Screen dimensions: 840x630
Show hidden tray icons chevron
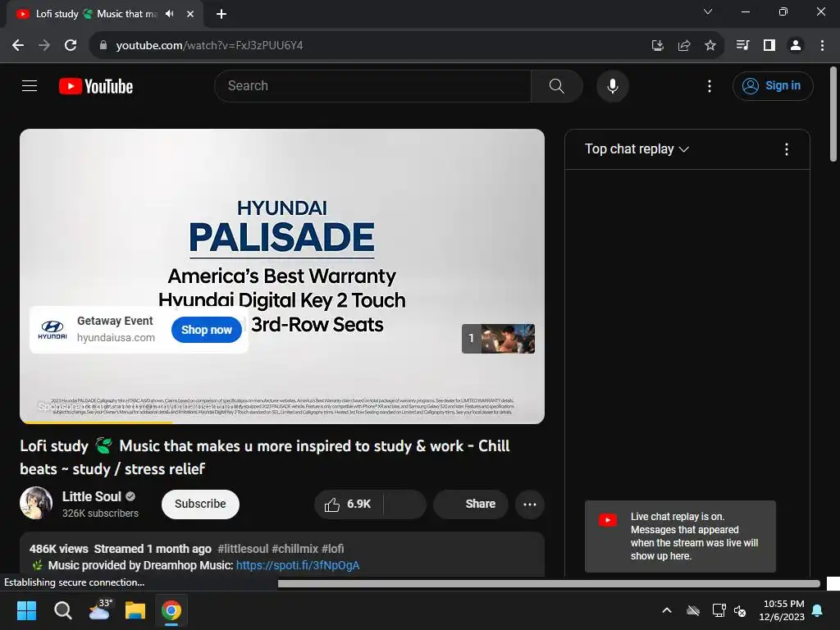point(666,610)
